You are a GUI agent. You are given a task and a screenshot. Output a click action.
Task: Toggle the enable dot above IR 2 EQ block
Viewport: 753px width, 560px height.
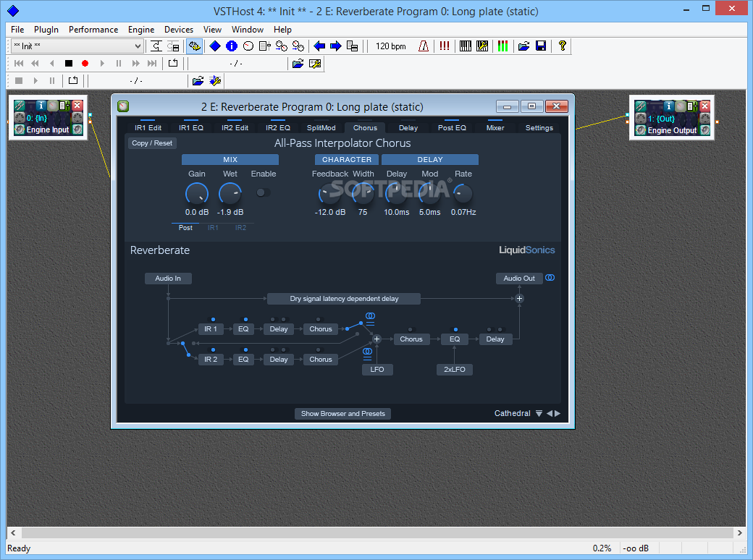245,350
